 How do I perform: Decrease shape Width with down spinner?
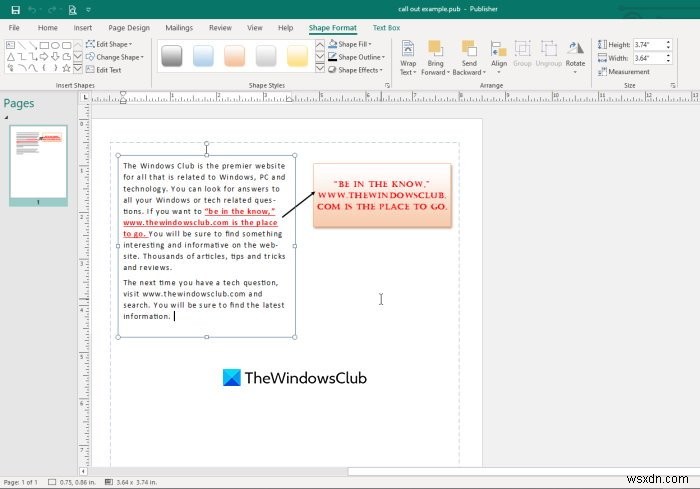tap(668, 61)
